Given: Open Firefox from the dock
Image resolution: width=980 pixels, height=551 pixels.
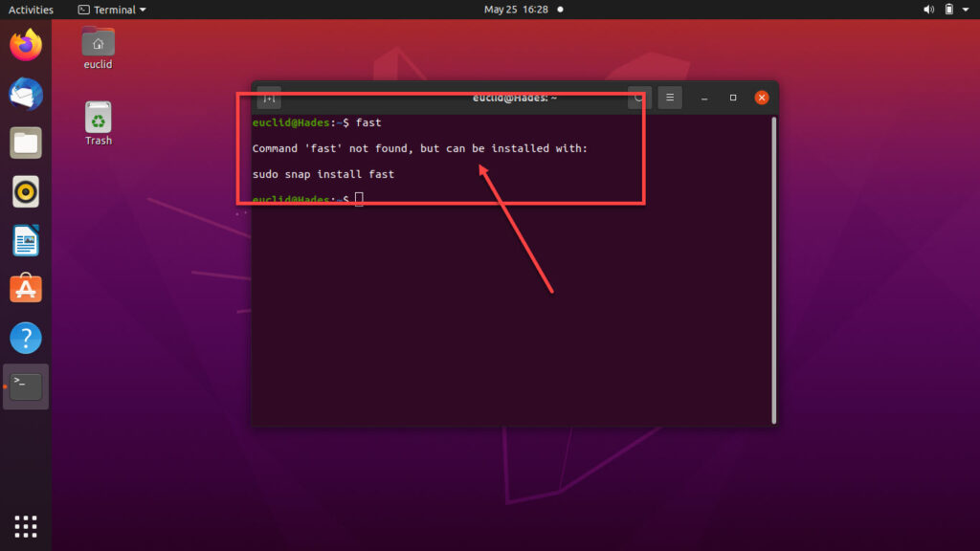Looking at the screenshot, I should 26,45.
